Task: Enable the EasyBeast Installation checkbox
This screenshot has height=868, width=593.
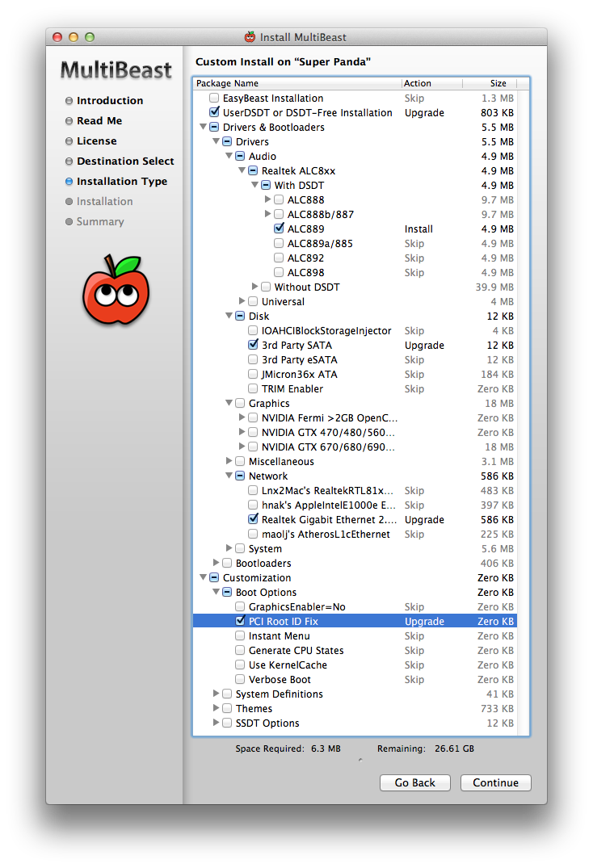Action: pos(214,98)
